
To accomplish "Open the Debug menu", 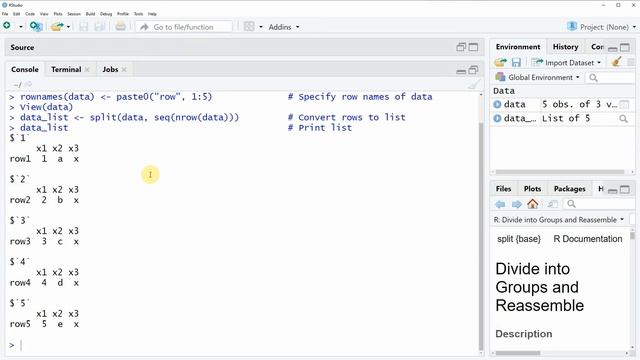I will tap(106, 14).
